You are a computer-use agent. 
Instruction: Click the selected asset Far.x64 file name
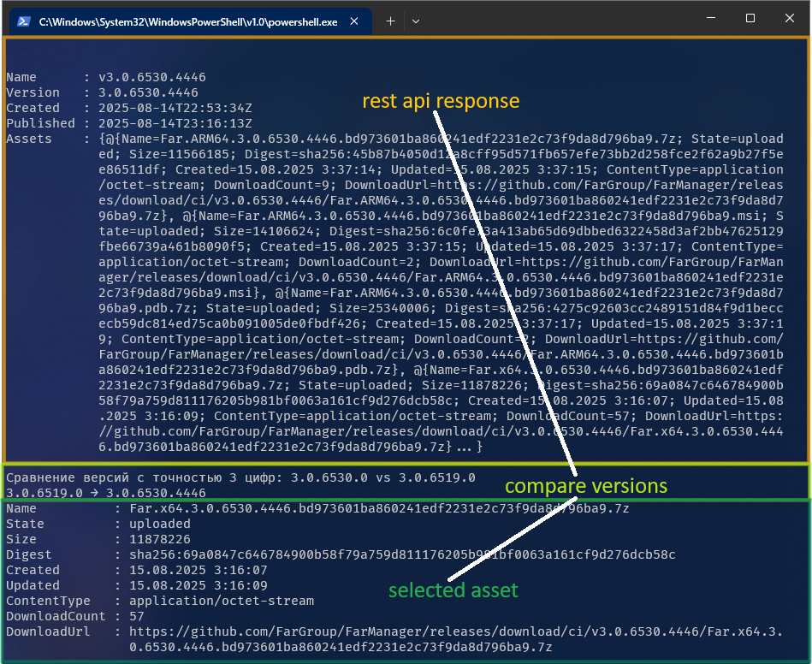[x=379, y=508]
